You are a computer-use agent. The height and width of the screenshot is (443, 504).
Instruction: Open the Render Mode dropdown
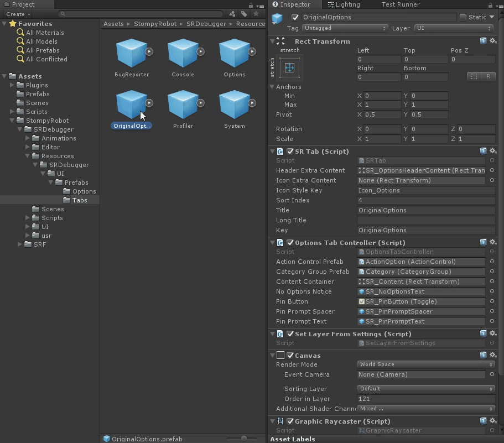tap(426, 364)
